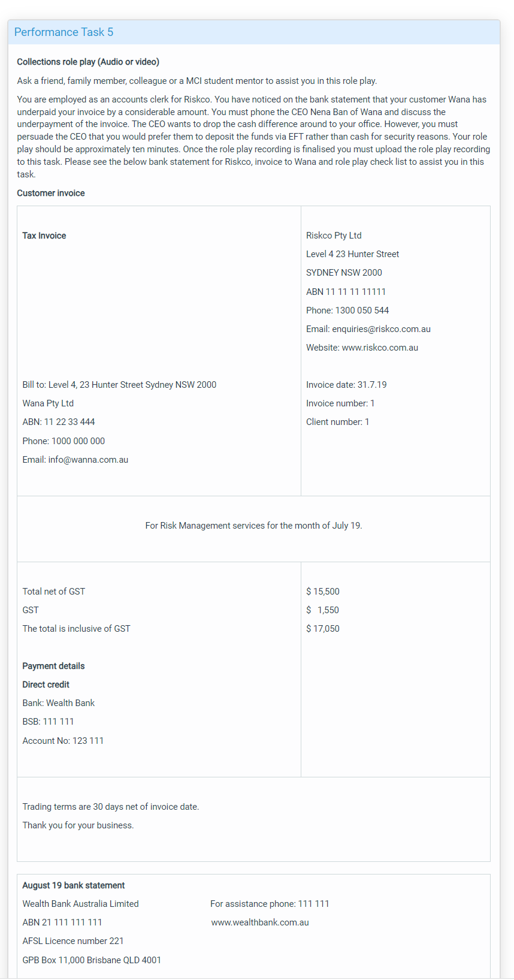Click the www.wealthbank.com.au web address
Image resolution: width=514 pixels, height=980 pixels.
point(260,922)
